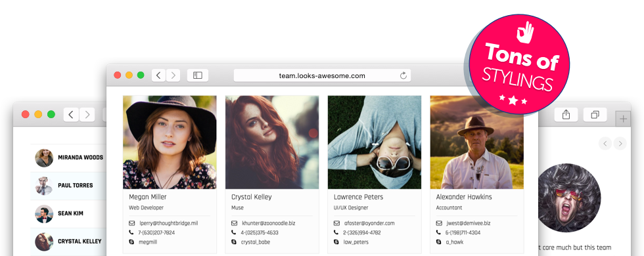Call 2-(326)994-4782
The image size is (644, 256).
362,232
